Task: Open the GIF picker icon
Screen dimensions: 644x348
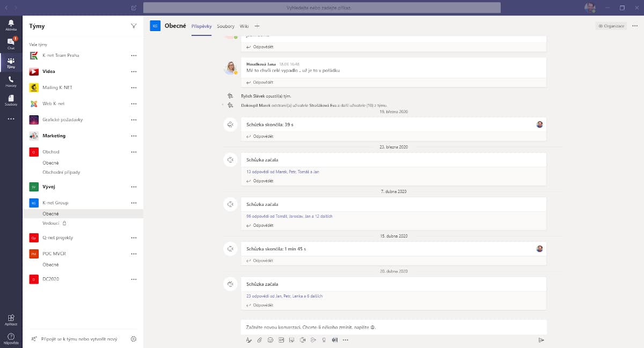Action: tap(281, 339)
